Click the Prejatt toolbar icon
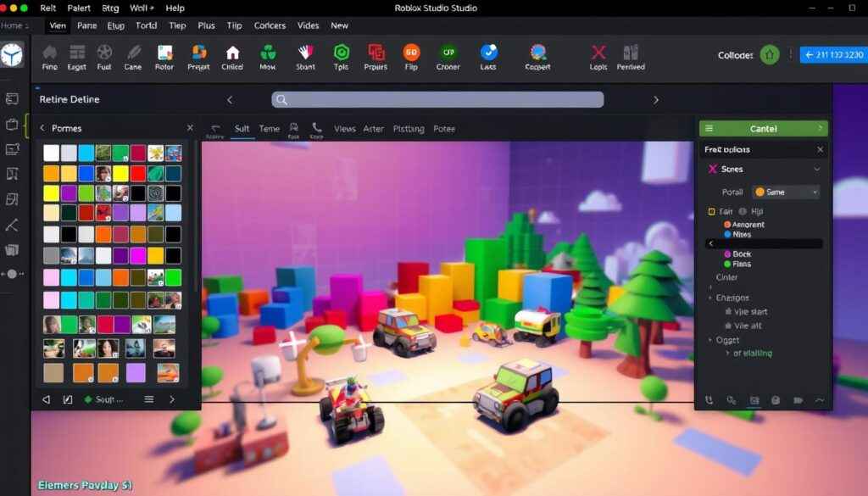The width and height of the screenshot is (868, 496). tap(198, 58)
